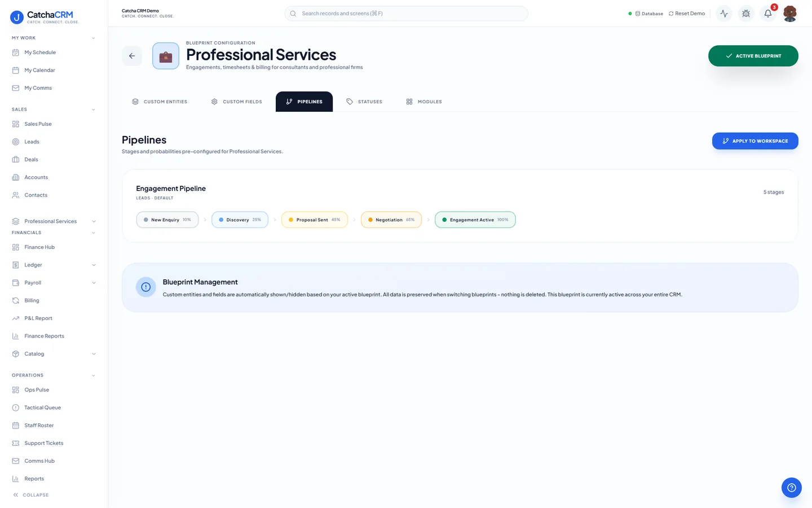This screenshot has width=812, height=508.
Task: Go back with the arrow button
Action: (x=132, y=56)
